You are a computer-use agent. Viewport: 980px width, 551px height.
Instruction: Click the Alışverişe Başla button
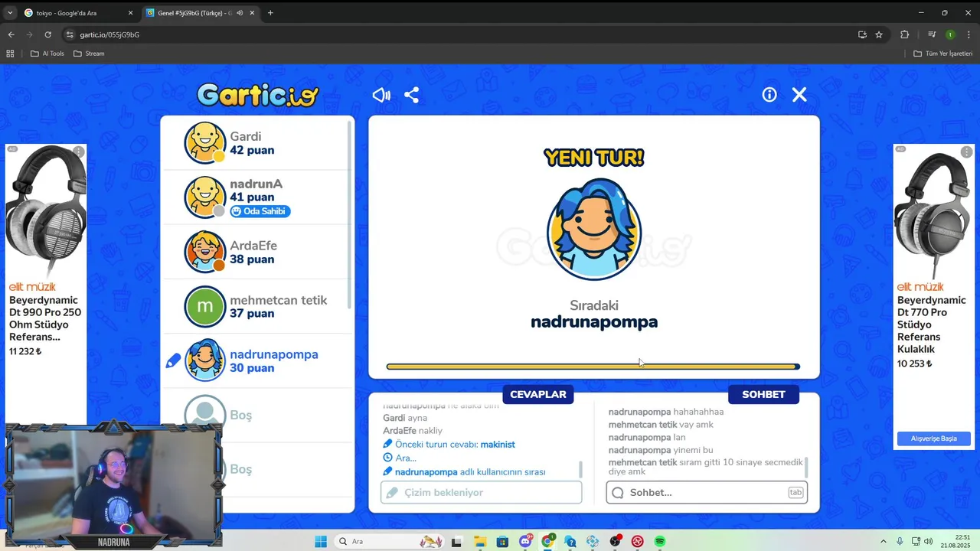933,439
